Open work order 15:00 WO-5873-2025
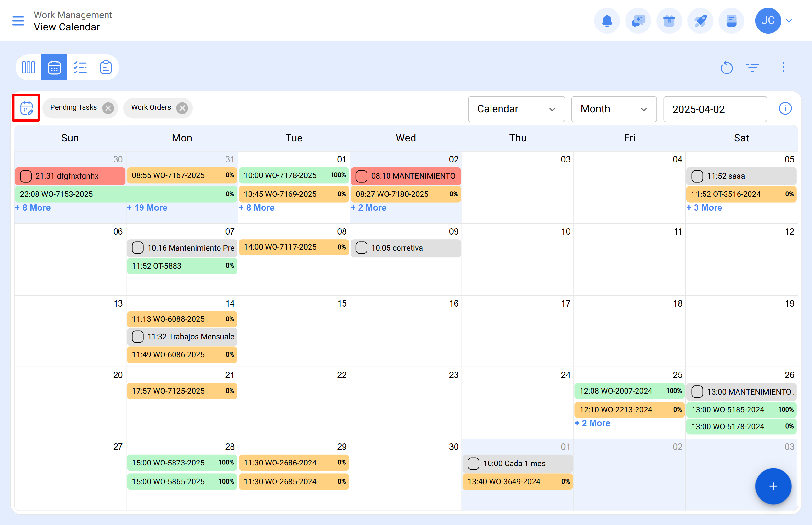The height and width of the screenshot is (525, 812). pyautogui.click(x=182, y=463)
